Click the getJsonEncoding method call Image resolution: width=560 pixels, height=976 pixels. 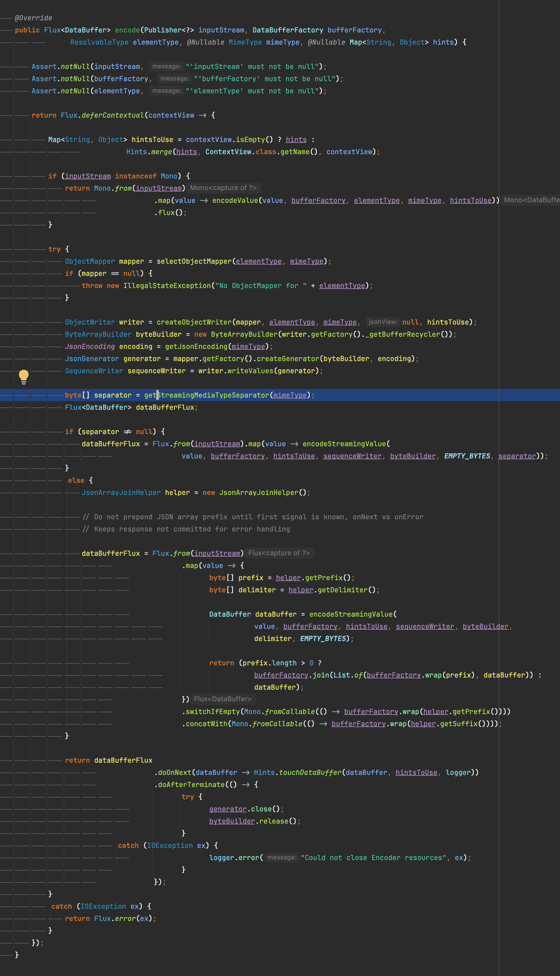pos(196,346)
